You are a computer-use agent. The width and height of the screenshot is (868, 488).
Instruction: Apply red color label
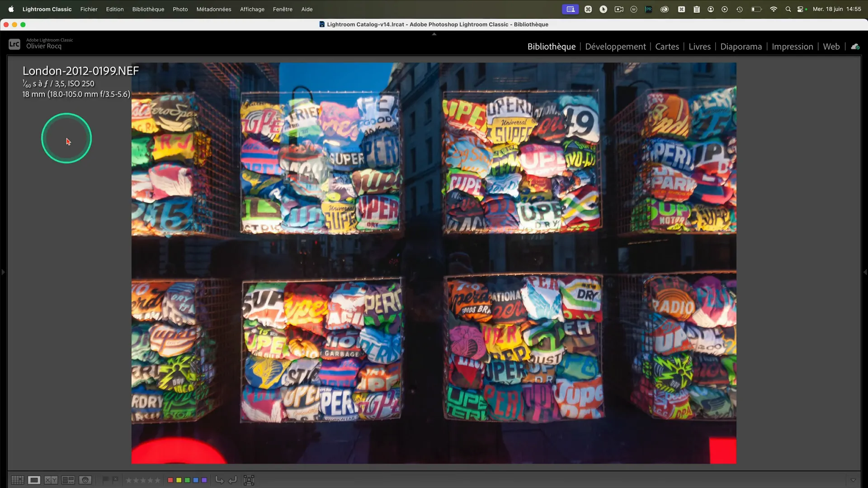(x=170, y=480)
